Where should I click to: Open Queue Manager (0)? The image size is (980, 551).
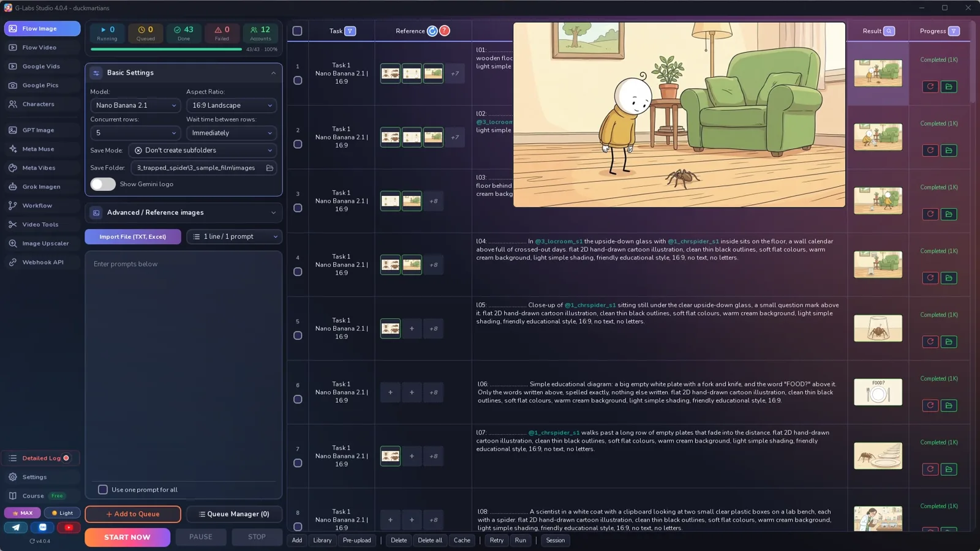(234, 514)
